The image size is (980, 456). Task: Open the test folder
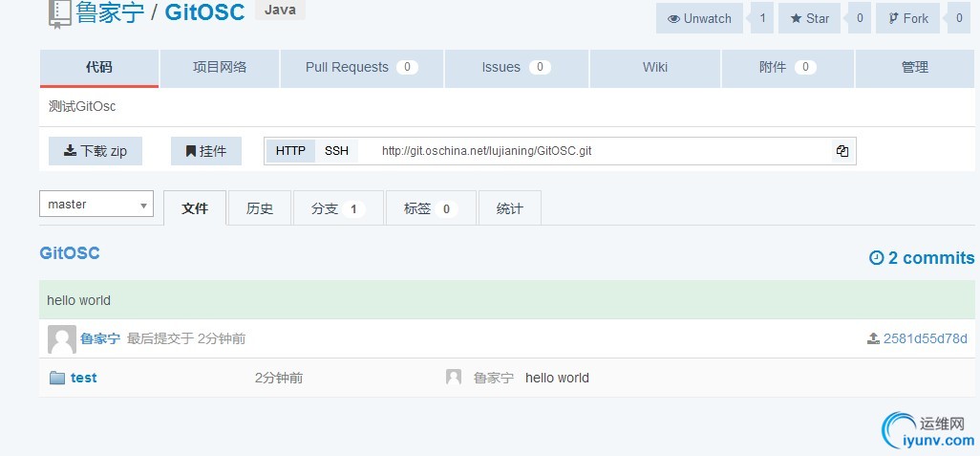point(84,378)
